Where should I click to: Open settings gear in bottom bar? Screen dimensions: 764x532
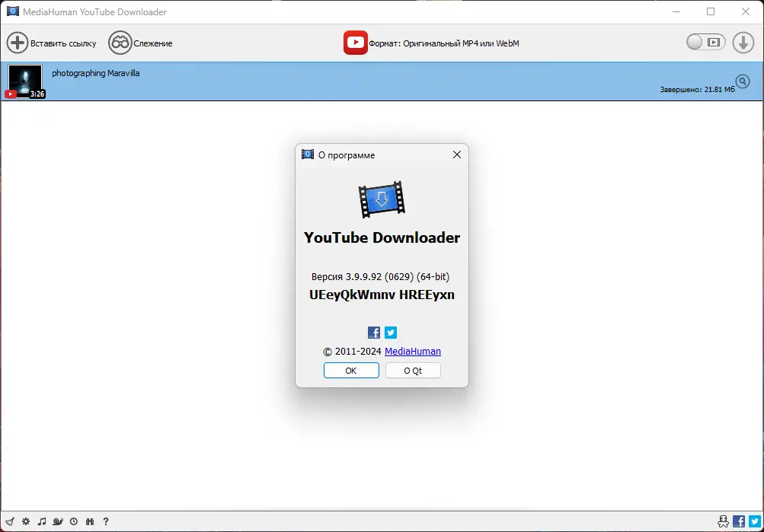point(26,521)
